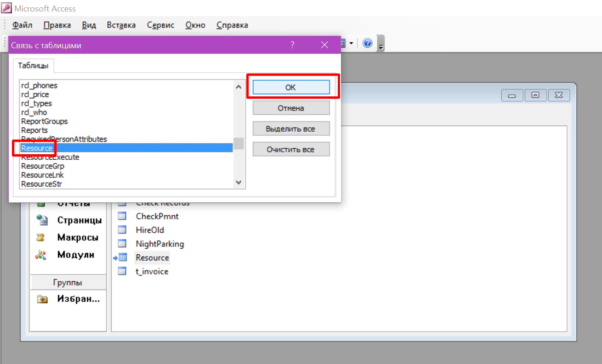The height and width of the screenshot is (364, 602).
Task: Close the Связь с таблицами dialog
Action: tap(325, 45)
